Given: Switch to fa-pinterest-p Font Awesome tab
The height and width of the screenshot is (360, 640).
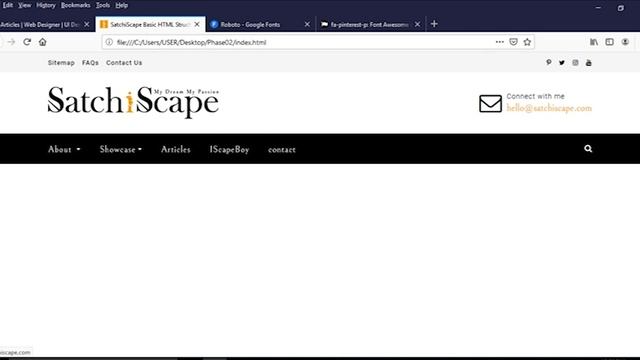Looking at the screenshot, I should point(371,24).
